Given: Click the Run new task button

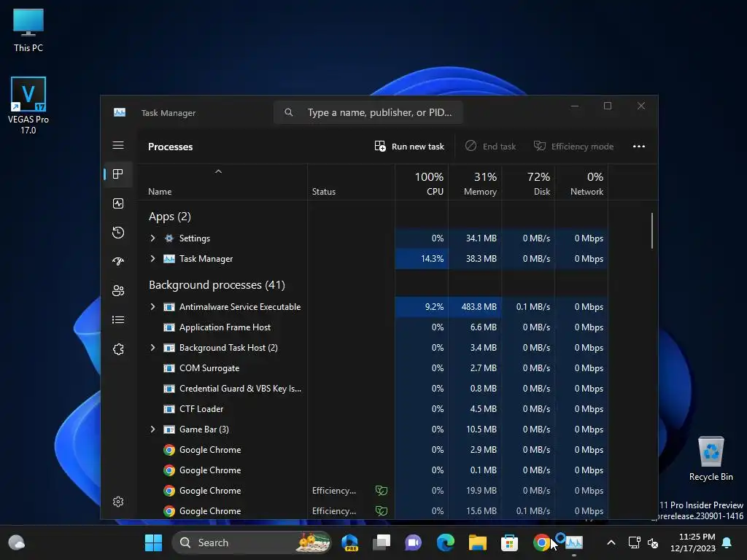Looking at the screenshot, I should (409, 146).
